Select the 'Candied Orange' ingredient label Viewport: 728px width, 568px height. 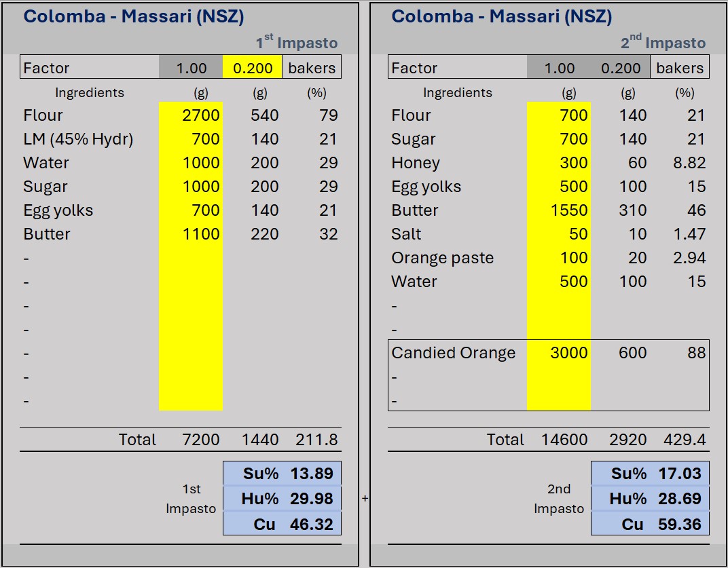[x=453, y=353]
